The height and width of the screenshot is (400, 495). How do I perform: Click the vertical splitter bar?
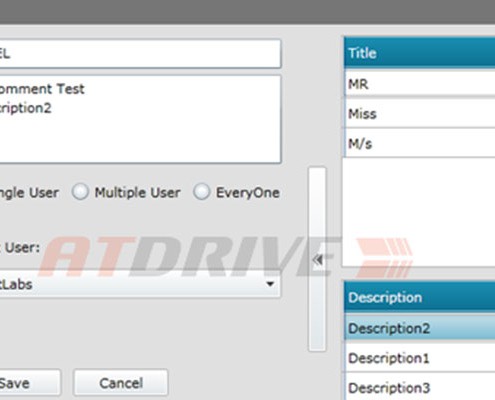[317, 259]
